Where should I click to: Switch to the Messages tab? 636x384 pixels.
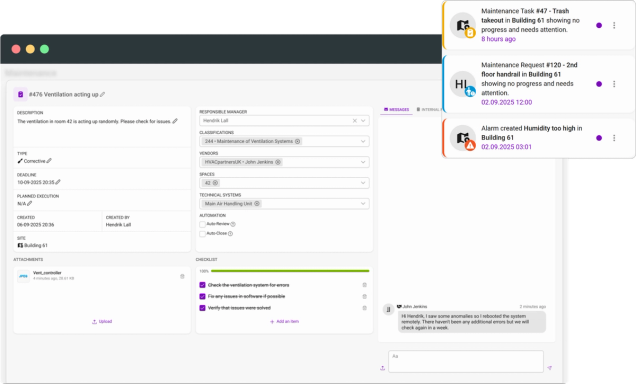pos(396,109)
